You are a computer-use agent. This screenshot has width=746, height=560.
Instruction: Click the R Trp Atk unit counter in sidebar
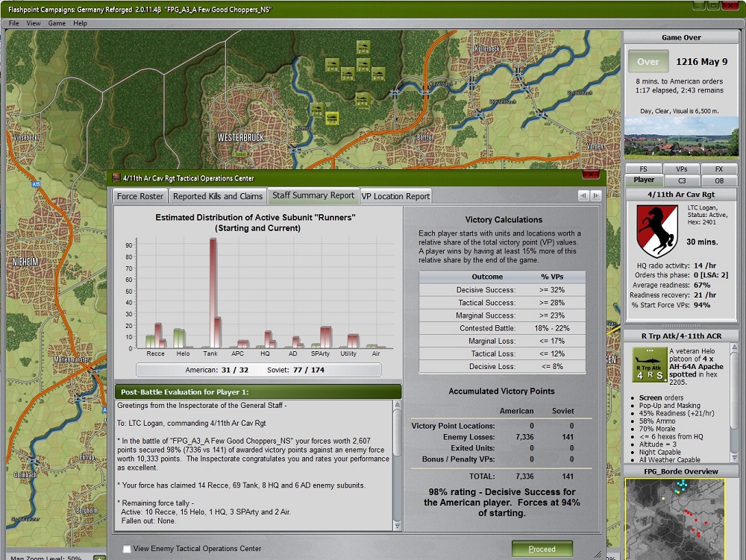tap(650, 365)
